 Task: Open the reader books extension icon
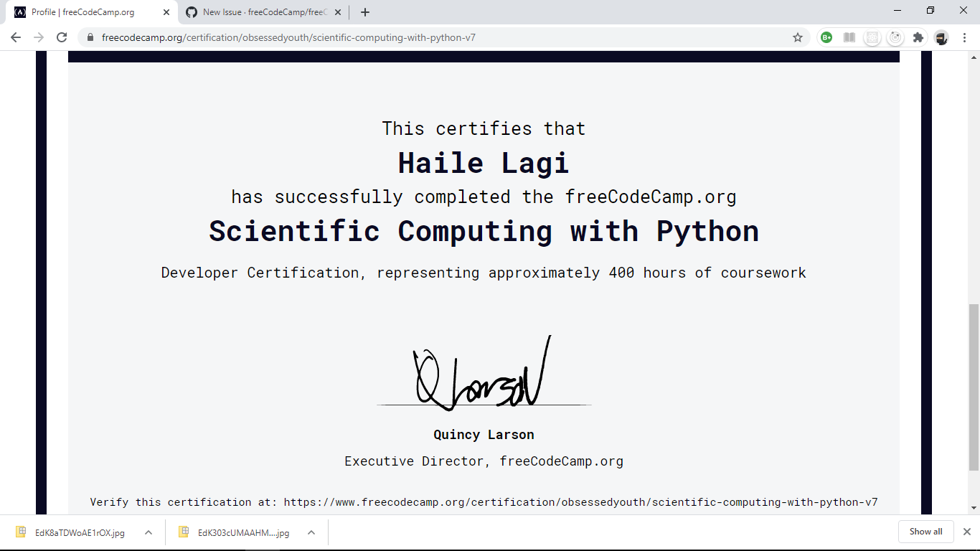pos(849,37)
